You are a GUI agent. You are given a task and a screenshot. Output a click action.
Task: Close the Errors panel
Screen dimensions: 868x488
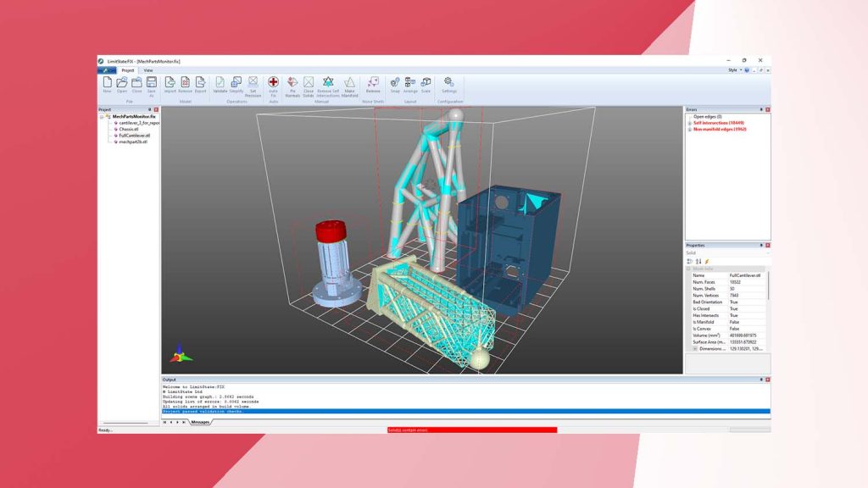click(x=767, y=109)
